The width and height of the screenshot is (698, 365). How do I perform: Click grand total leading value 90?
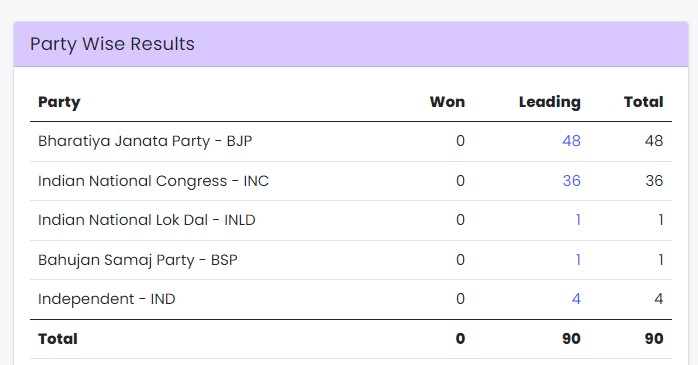(571, 339)
